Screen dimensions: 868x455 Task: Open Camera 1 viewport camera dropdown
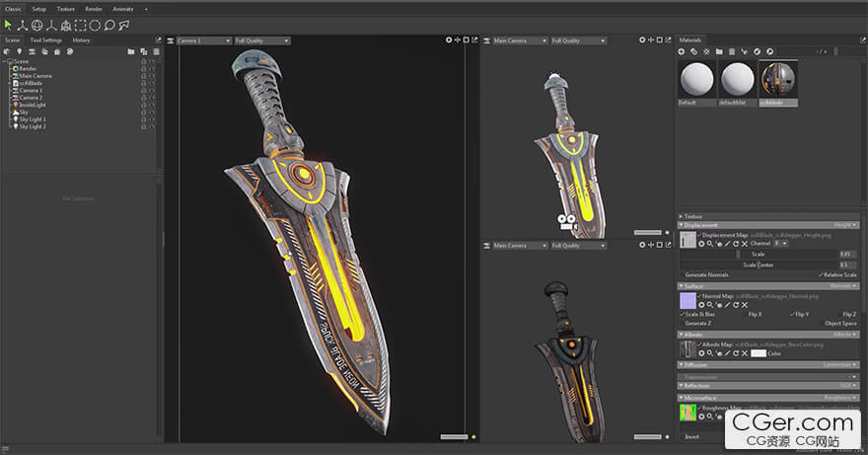click(x=204, y=40)
